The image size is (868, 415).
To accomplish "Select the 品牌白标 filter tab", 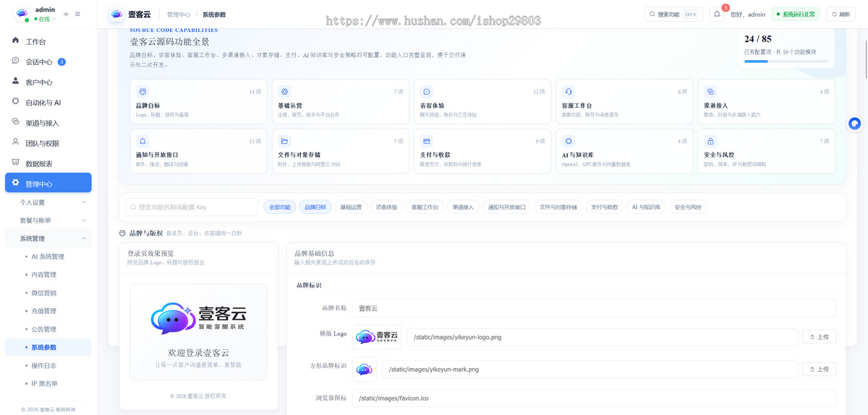I will 315,208.
